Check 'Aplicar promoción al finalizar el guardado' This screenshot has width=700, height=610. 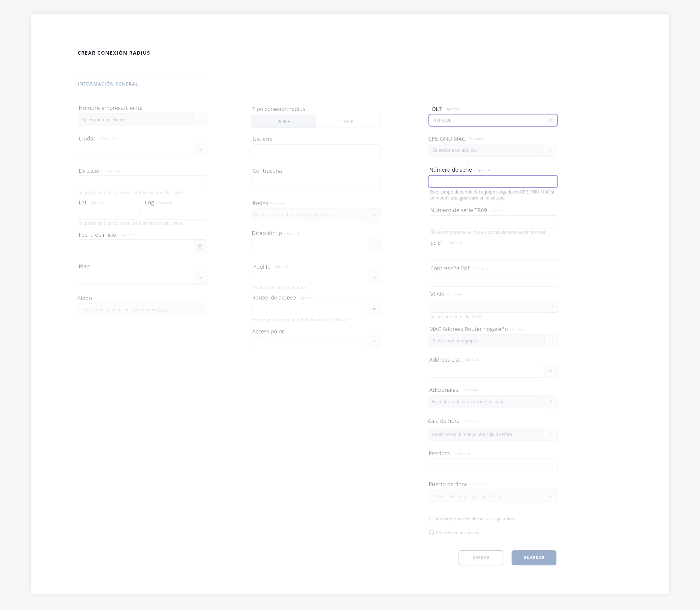[x=431, y=519]
